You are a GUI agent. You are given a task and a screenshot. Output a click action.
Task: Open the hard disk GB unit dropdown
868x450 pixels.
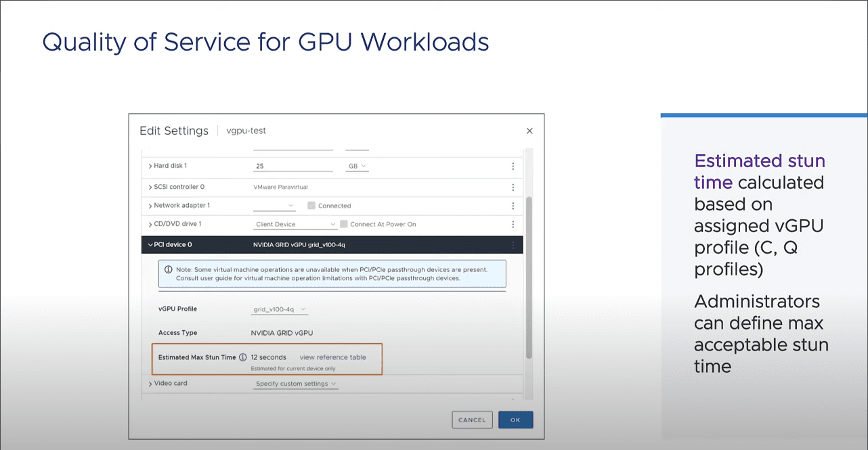pyautogui.click(x=357, y=166)
